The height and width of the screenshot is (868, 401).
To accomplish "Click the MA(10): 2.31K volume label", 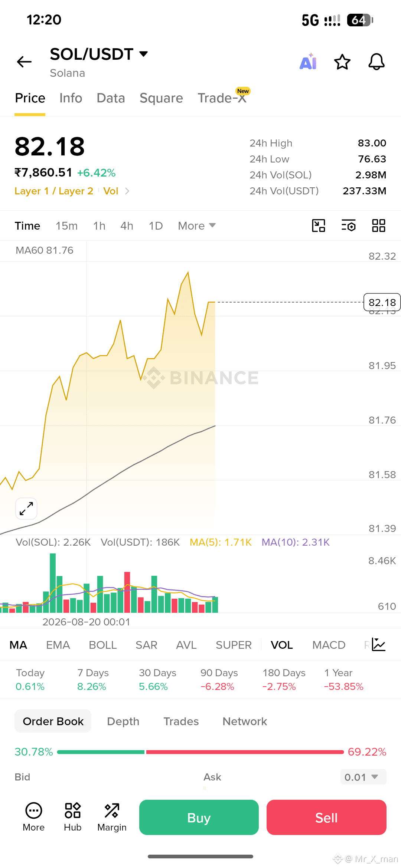I will click(x=296, y=542).
